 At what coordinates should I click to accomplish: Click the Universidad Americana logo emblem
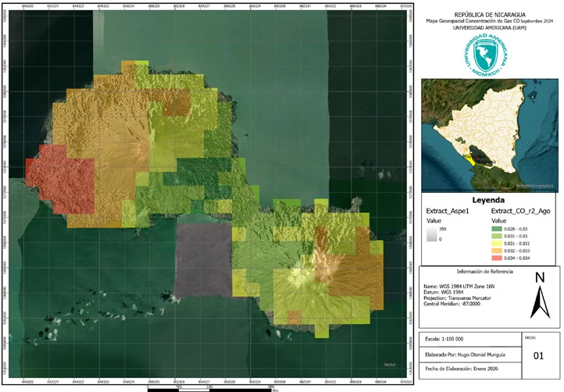487,55
